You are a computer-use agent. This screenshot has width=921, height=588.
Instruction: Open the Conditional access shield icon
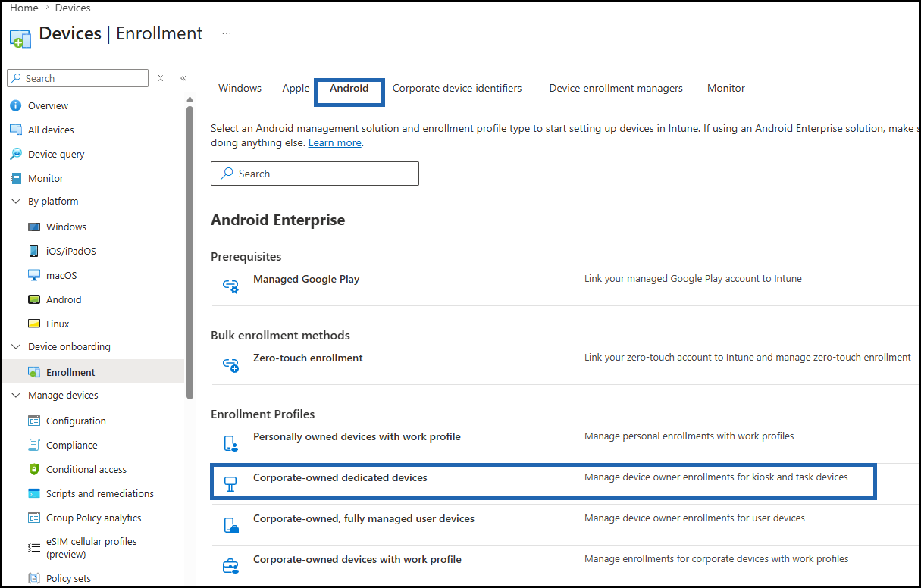coord(33,469)
